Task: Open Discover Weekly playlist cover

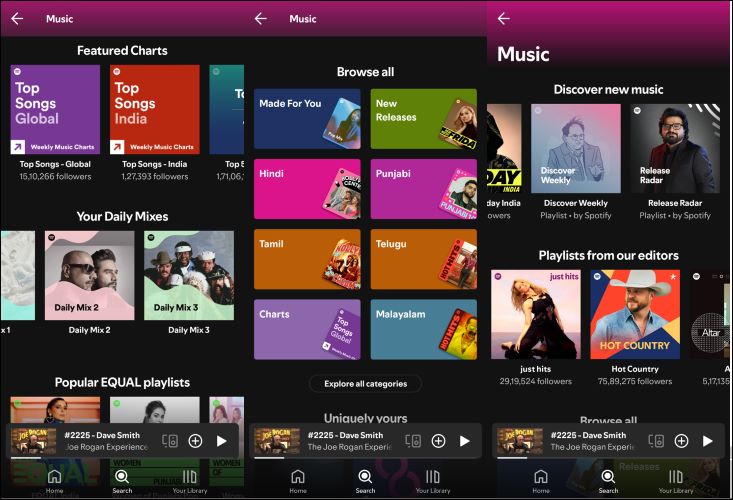Action: 575,148
